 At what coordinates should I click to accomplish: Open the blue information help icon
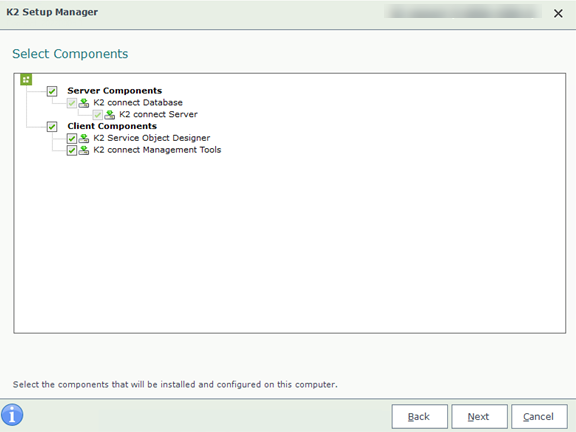click(12, 415)
